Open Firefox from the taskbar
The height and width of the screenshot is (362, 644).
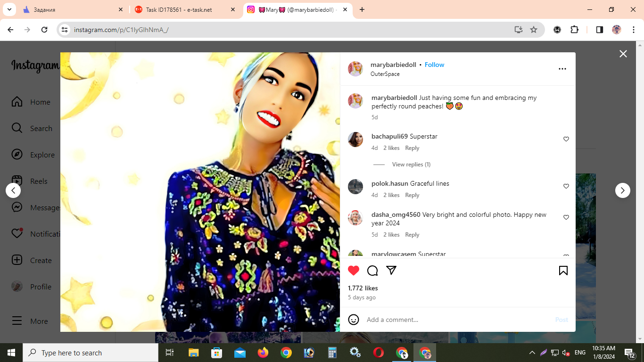pyautogui.click(x=263, y=353)
